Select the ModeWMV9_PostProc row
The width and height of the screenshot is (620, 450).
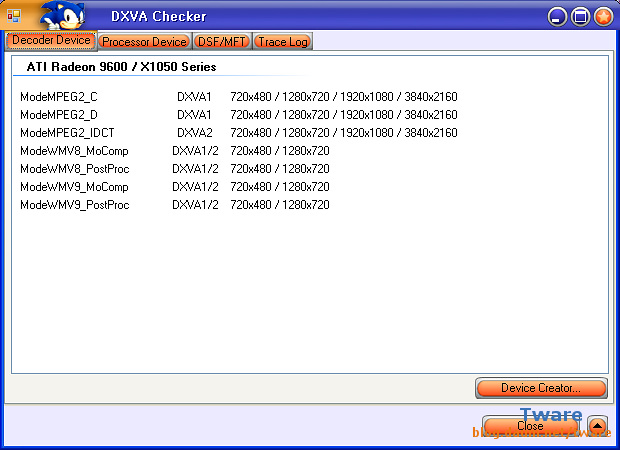[175, 205]
